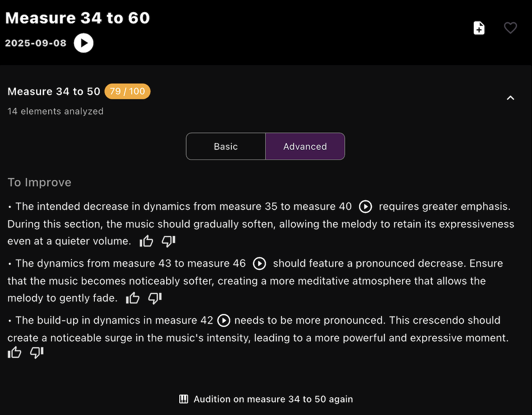
Task: Click Audition on measure 34 to 50 again
Action: point(273,399)
